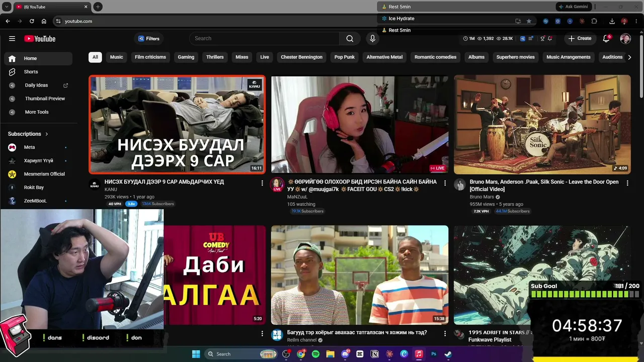Select the Chester Bennington chip
644x362 pixels.
(x=301, y=57)
